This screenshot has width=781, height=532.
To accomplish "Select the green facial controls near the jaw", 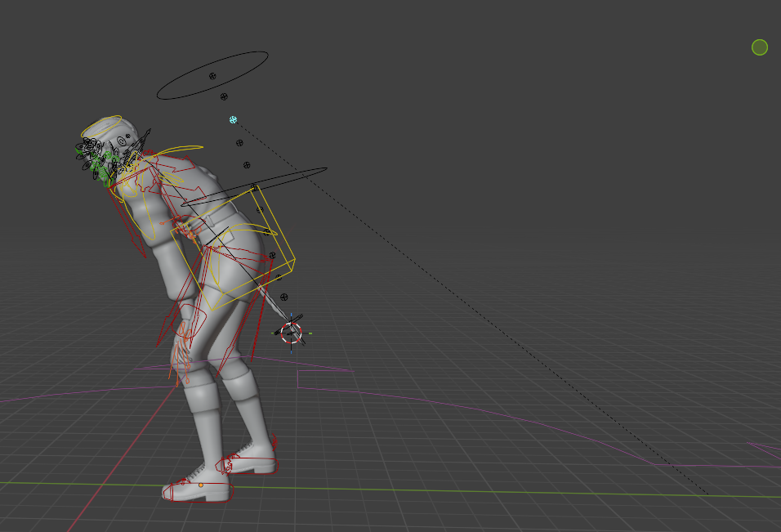I will pyautogui.click(x=101, y=166).
